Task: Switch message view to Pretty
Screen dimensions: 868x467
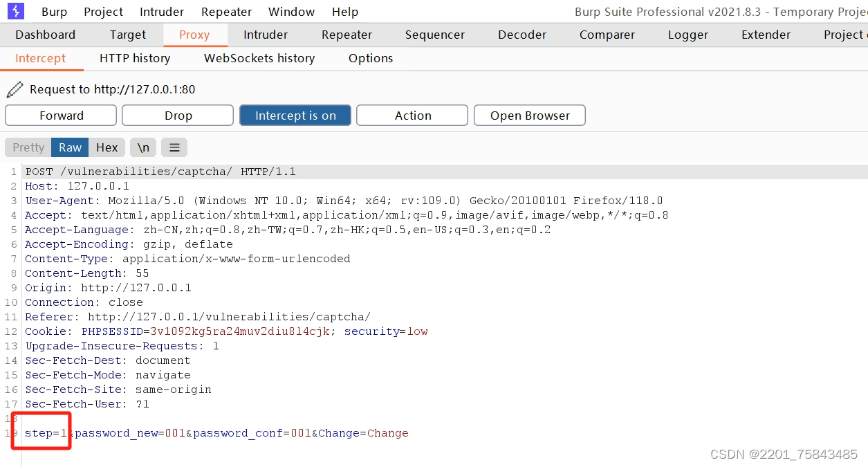Action: point(28,147)
